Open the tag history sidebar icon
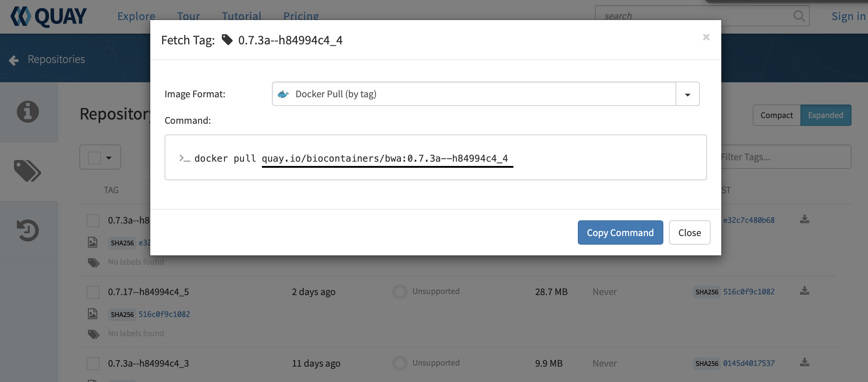868x382 pixels. pyautogui.click(x=28, y=230)
